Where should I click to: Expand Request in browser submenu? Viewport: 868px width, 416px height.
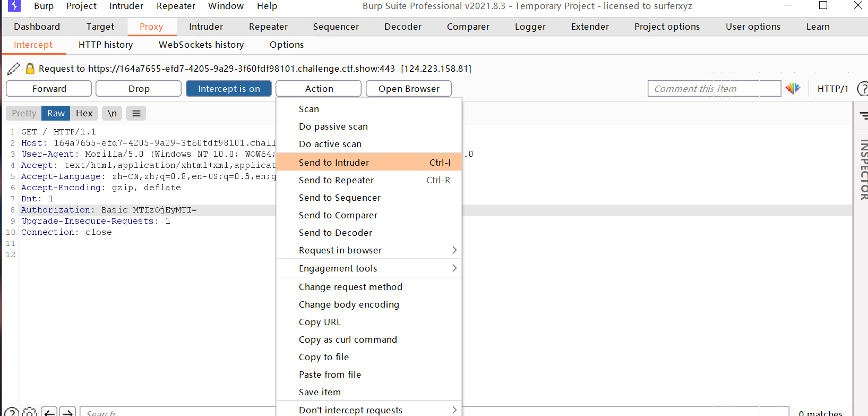(x=369, y=250)
